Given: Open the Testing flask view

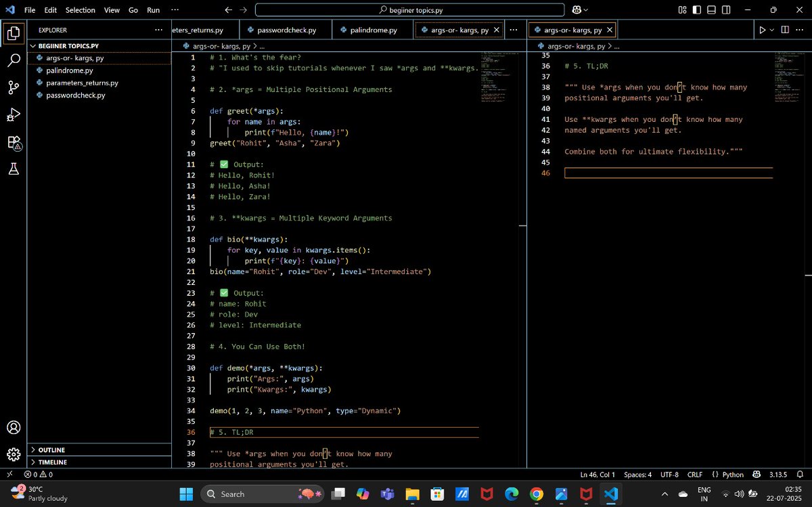Looking at the screenshot, I should point(14,169).
